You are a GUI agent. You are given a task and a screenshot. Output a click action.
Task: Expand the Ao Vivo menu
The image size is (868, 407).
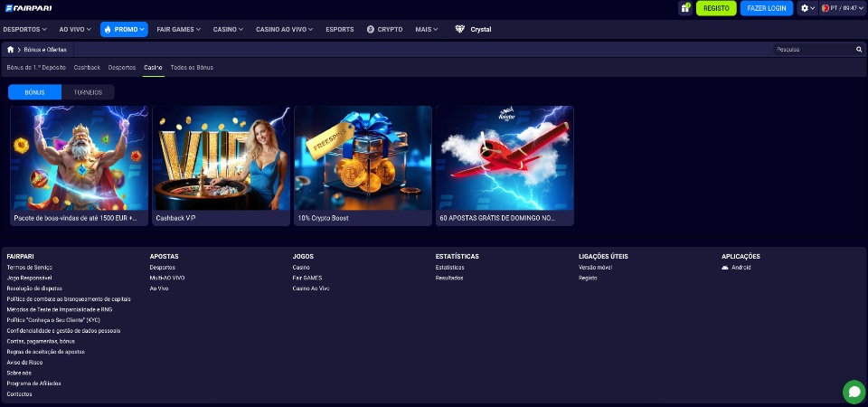pos(75,29)
